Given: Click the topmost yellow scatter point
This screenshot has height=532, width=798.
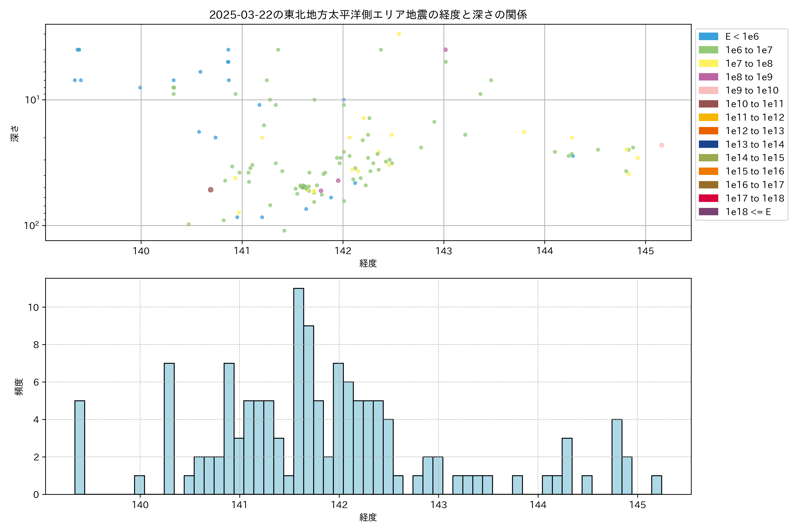Looking at the screenshot, I should (x=399, y=34).
